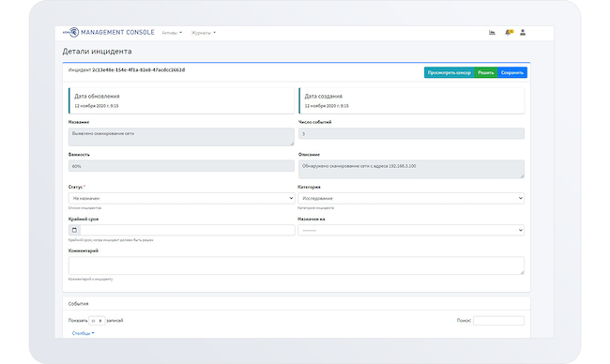Screen dimensions: 610x364
Task: Open the Активы menu
Action: click(x=172, y=33)
